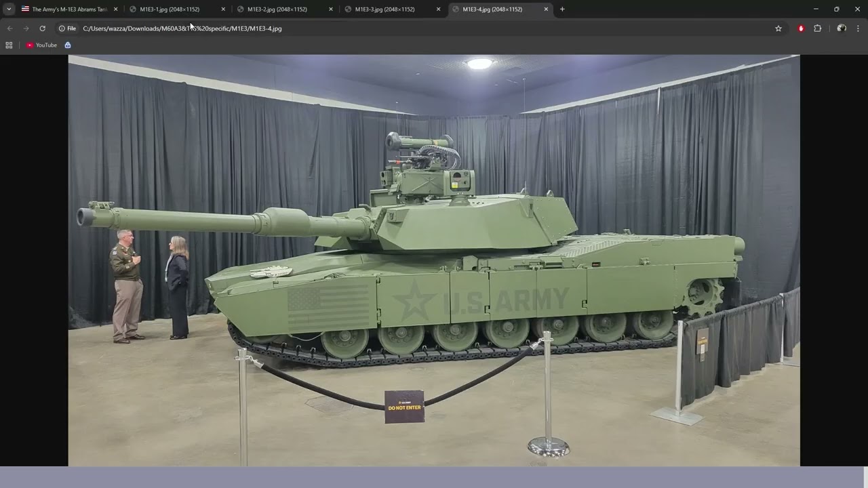The image size is (868, 488).
Task: Restore down the browser window
Action: pos(836,9)
